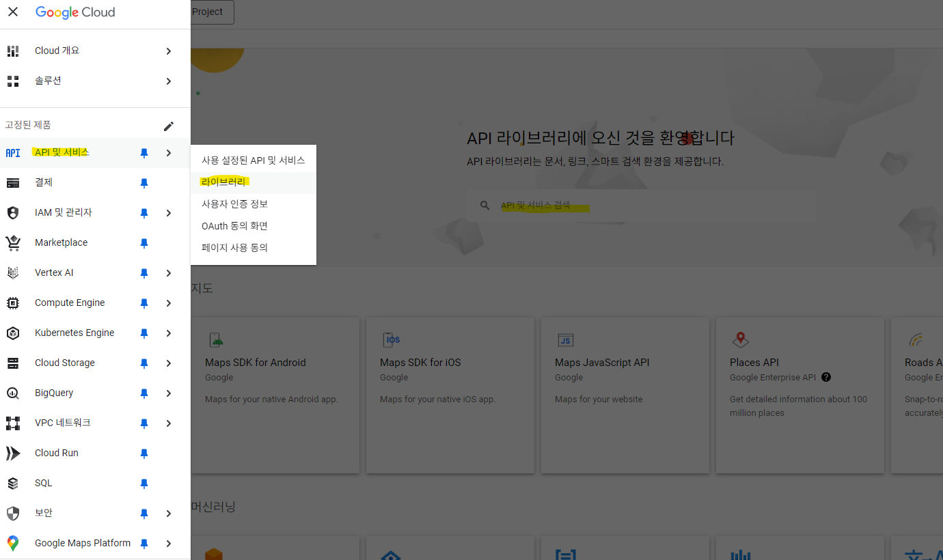The height and width of the screenshot is (560, 943).
Task: Open the Maps SDK for Android card
Action: [x=275, y=395]
